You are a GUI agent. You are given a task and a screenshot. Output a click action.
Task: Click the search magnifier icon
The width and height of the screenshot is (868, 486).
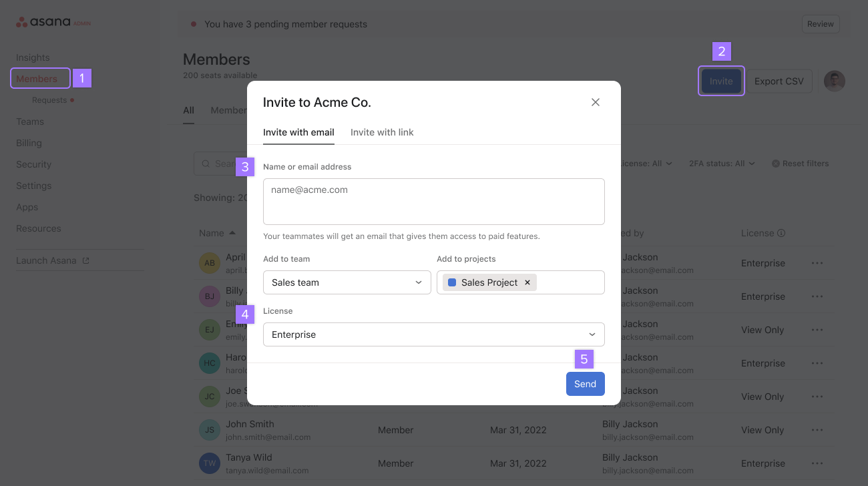[206, 163]
